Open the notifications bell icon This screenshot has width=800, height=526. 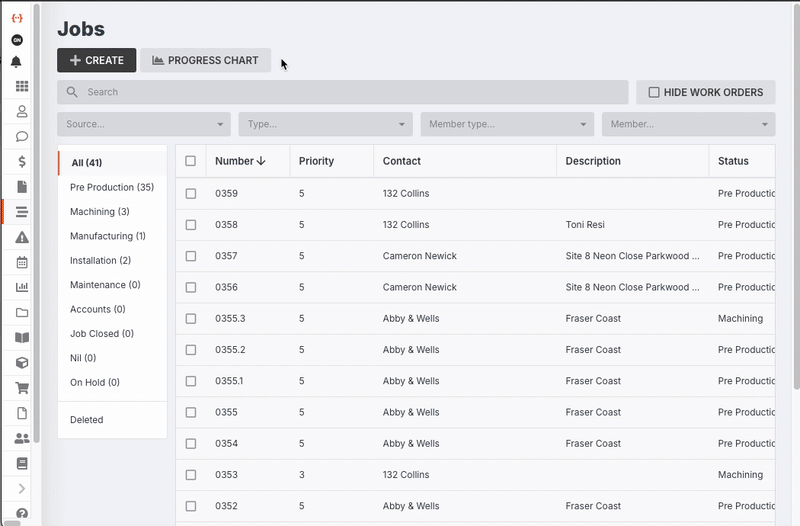(16, 62)
